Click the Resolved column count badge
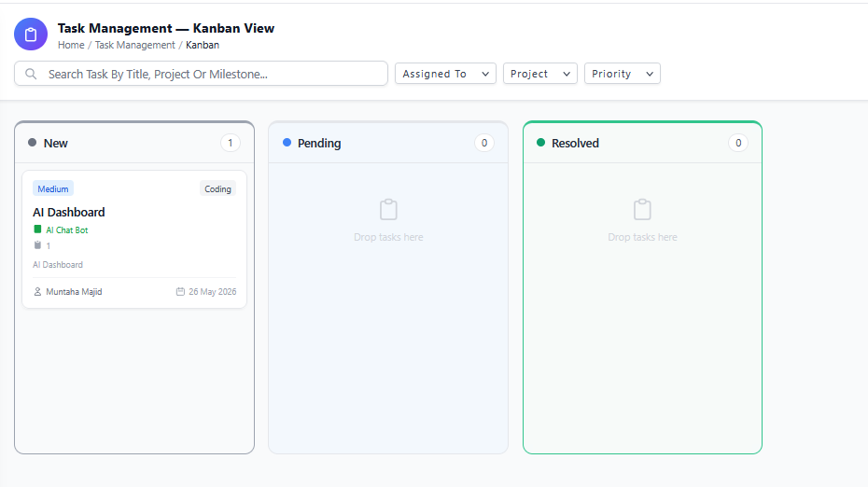The width and height of the screenshot is (868, 487). click(x=738, y=143)
